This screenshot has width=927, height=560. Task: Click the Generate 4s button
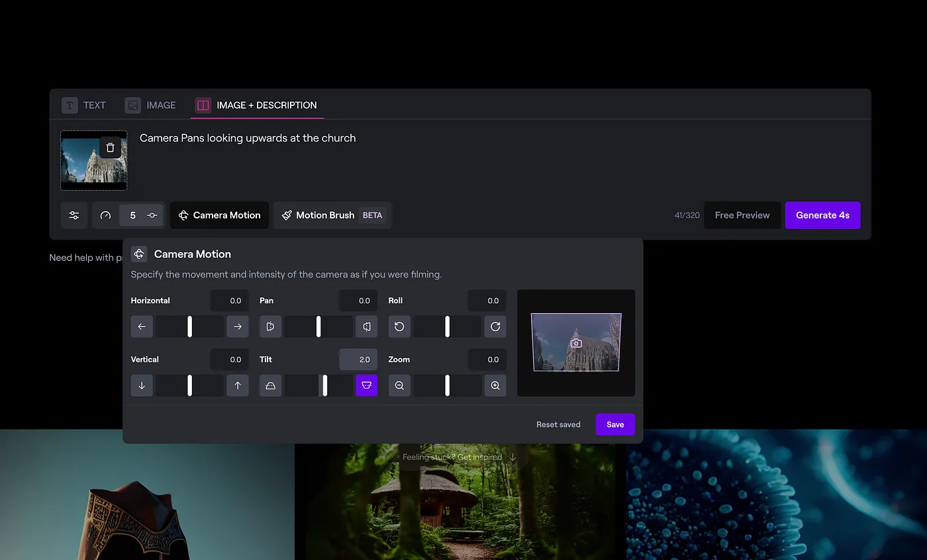pos(822,215)
